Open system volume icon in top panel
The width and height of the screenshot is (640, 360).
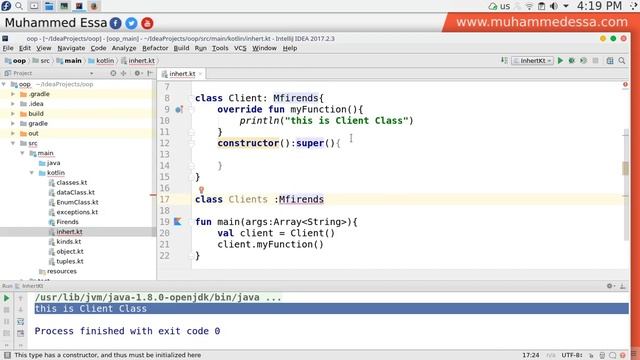click(x=554, y=6)
